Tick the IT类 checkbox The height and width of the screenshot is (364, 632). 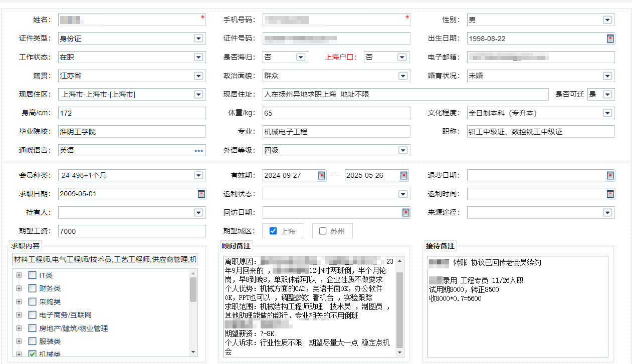point(32,275)
